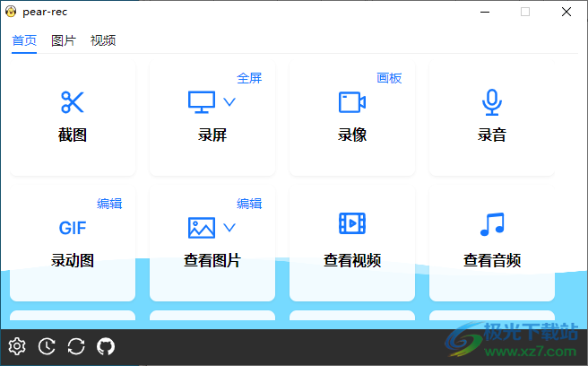Open the GitHub icon link

[x=106, y=346]
